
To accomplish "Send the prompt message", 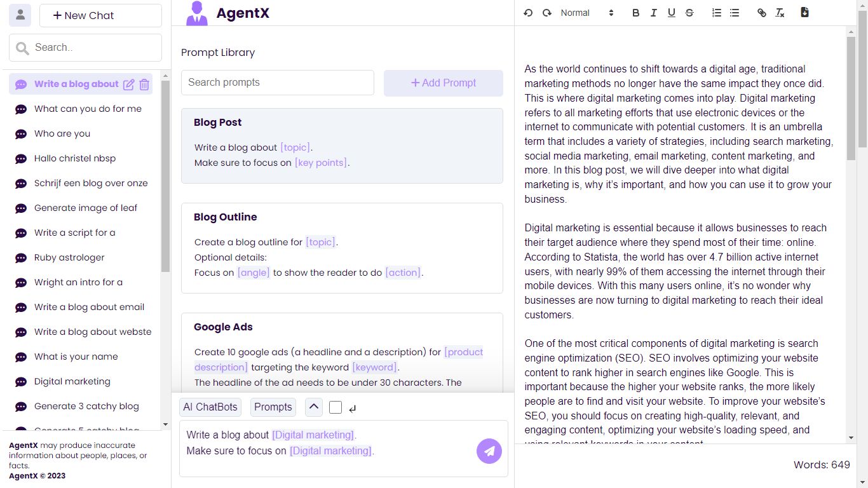I will click(x=489, y=451).
